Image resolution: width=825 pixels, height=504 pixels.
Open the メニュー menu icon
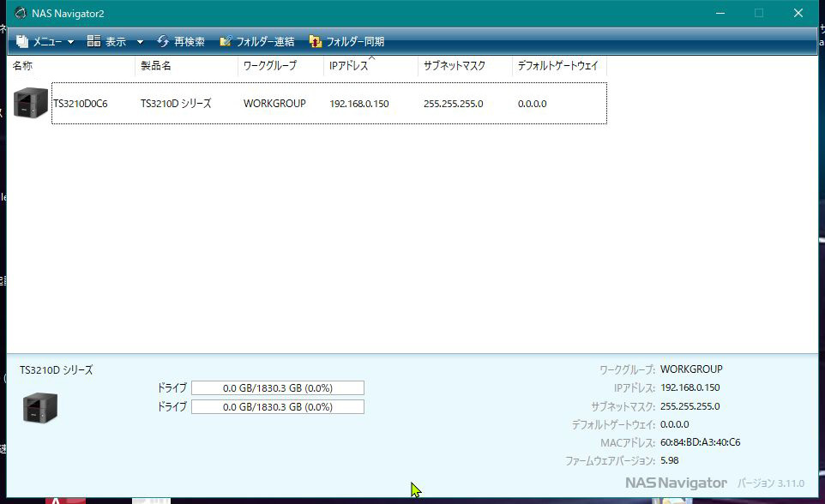(x=22, y=41)
